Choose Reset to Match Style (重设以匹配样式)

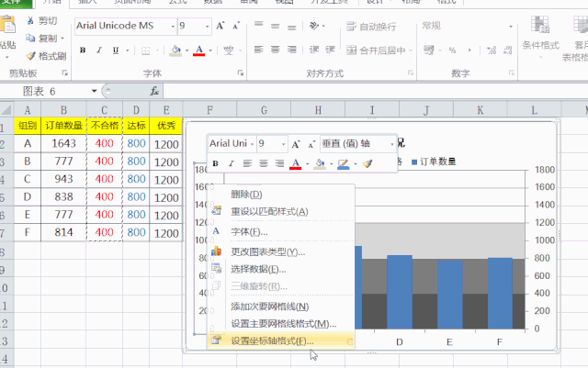280,211
